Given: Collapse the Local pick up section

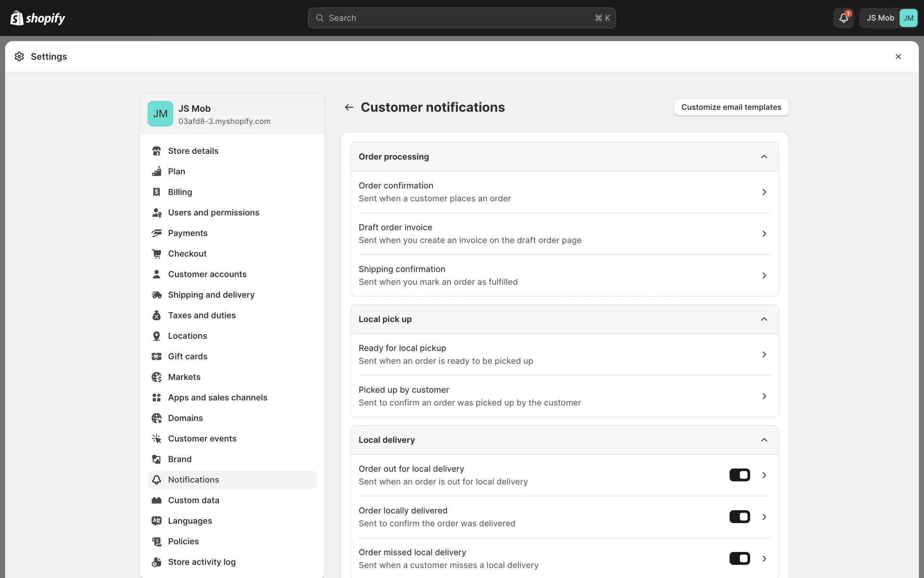Looking at the screenshot, I should click(x=764, y=319).
